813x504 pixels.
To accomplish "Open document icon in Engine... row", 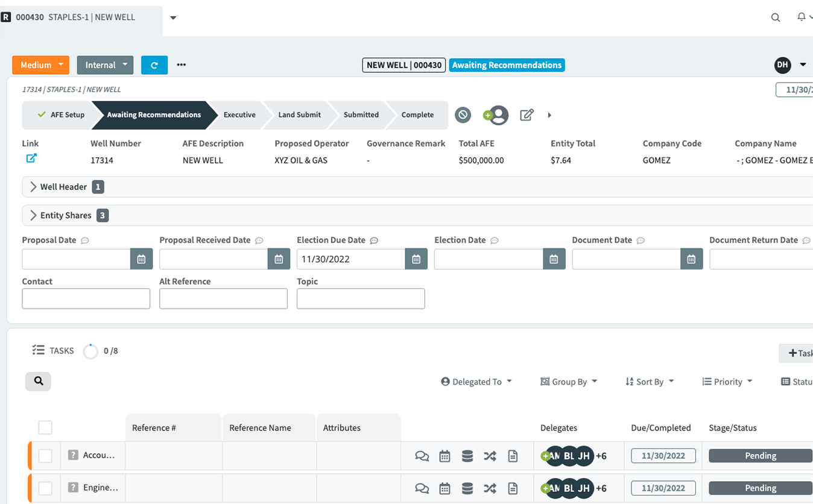I will [x=513, y=489].
